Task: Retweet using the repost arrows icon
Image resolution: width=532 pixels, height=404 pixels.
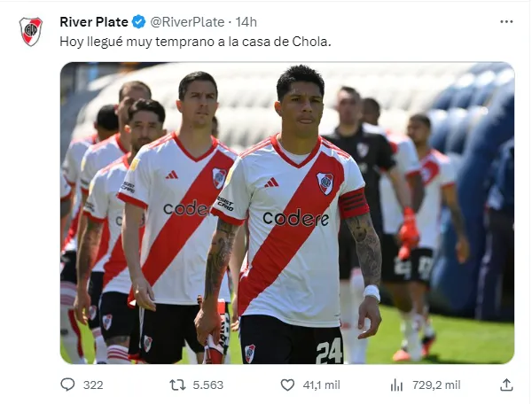Action: click(177, 385)
